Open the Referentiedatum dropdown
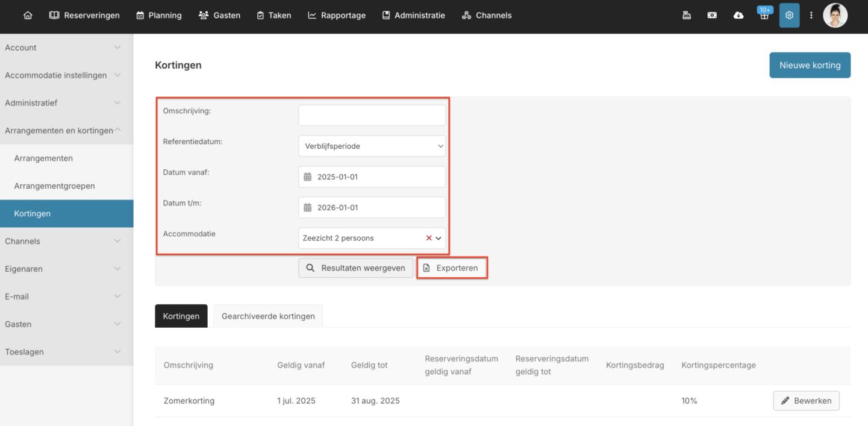Viewport: 868px width, 426px height. (372, 146)
